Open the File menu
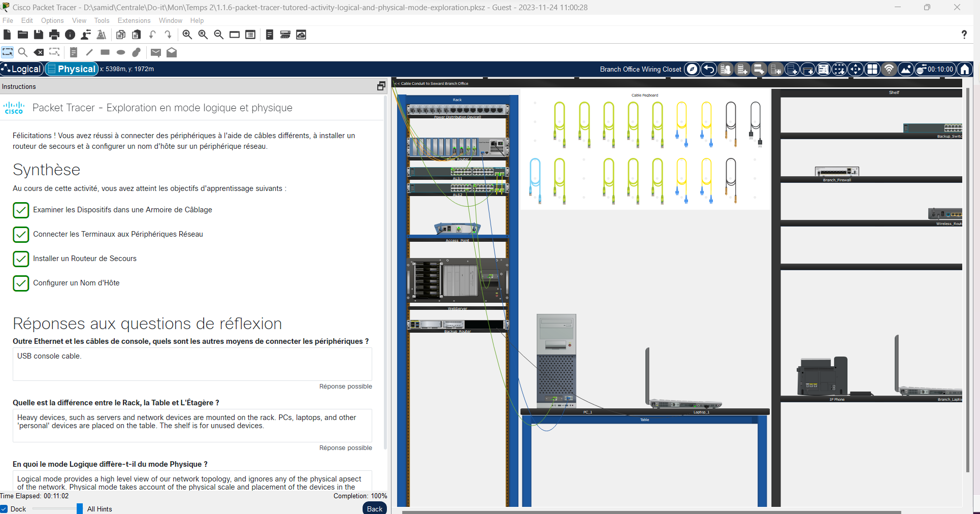The width and height of the screenshot is (980, 514). (x=8, y=20)
